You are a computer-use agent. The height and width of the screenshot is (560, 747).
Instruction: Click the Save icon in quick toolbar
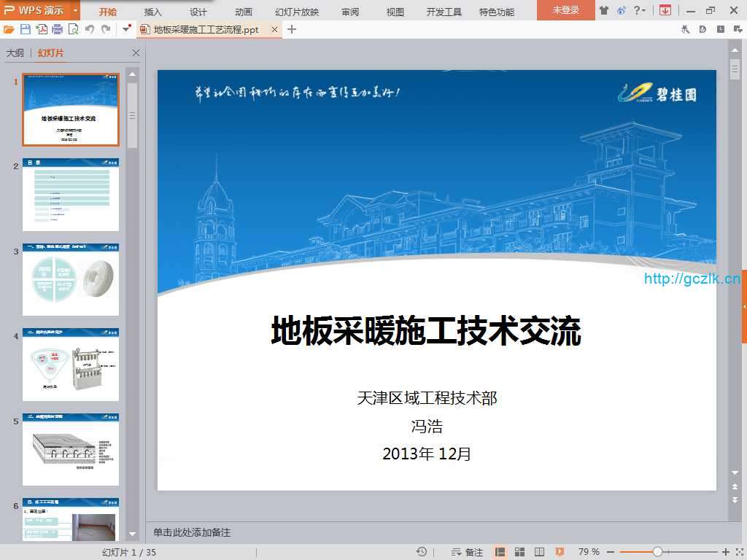coord(26,29)
